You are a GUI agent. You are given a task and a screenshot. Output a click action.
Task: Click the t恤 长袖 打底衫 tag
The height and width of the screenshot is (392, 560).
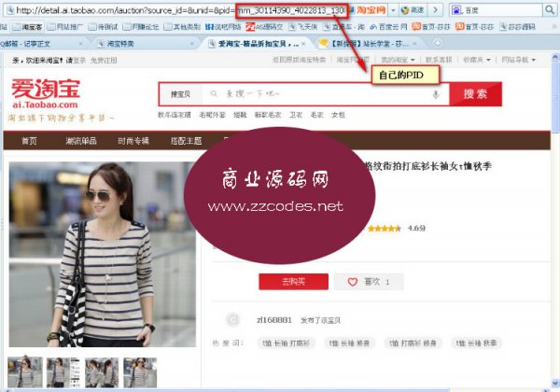pyautogui.click(x=287, y=343)
